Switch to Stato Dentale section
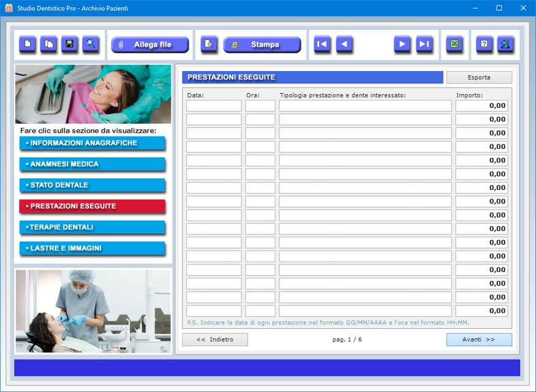Image resolution: width=536 pixels, height=392 pixels. 92,185
